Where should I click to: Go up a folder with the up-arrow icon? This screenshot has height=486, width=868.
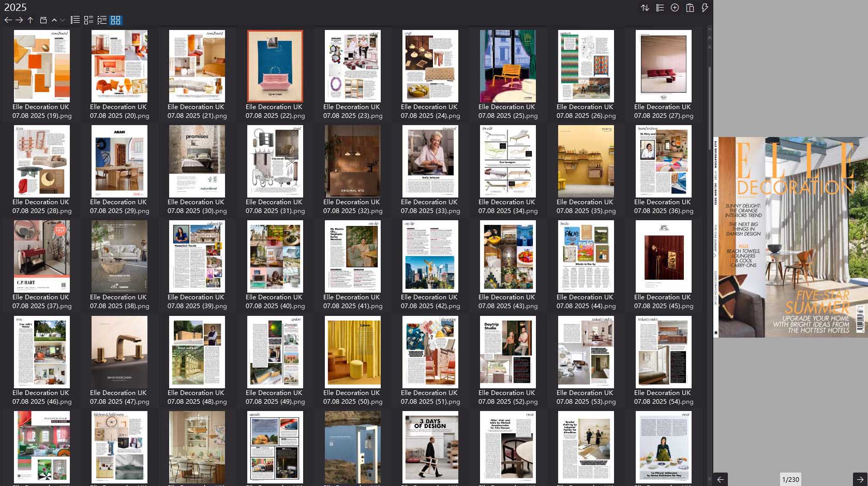(30, 20)
